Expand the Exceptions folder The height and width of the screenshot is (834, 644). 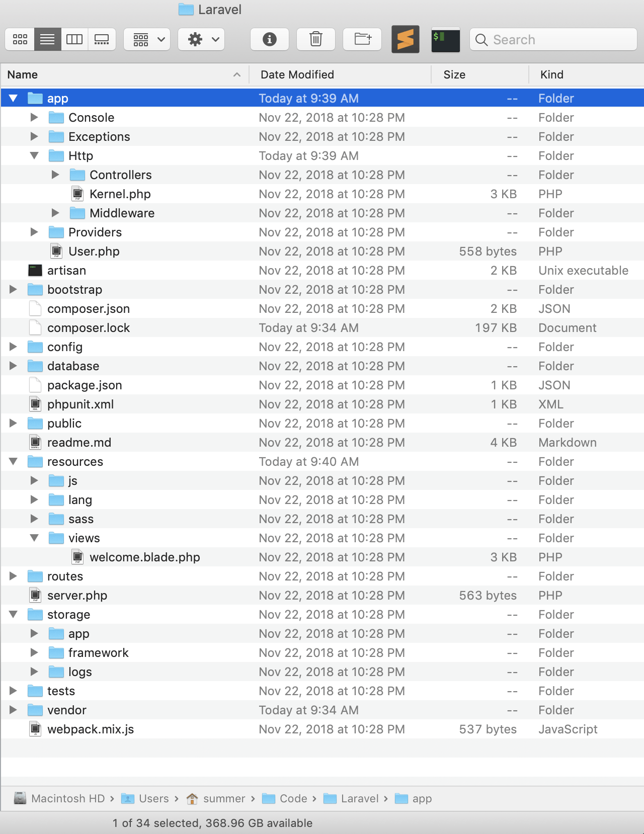pyautogui.click(x=34, y=136)
